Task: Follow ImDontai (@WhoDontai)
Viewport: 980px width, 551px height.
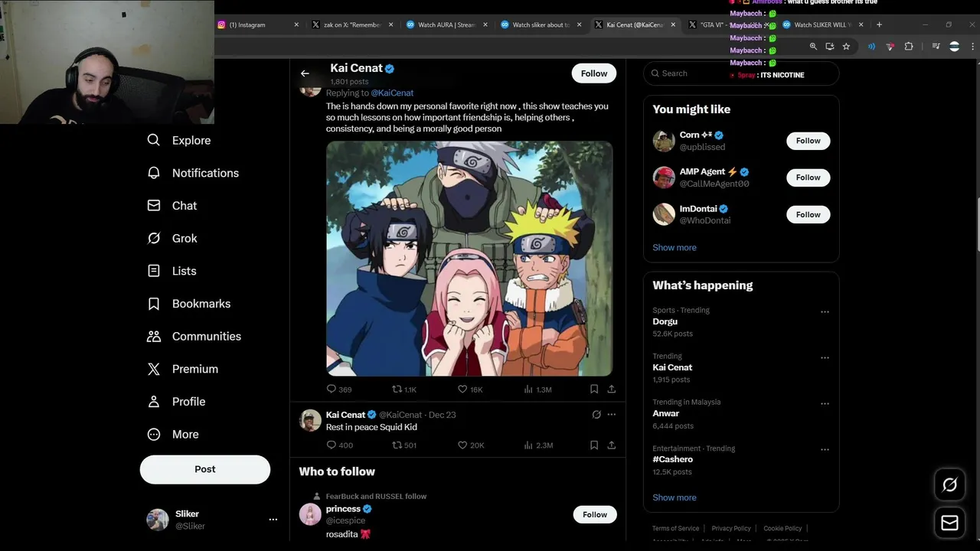Action: click(x=808, y=214)
